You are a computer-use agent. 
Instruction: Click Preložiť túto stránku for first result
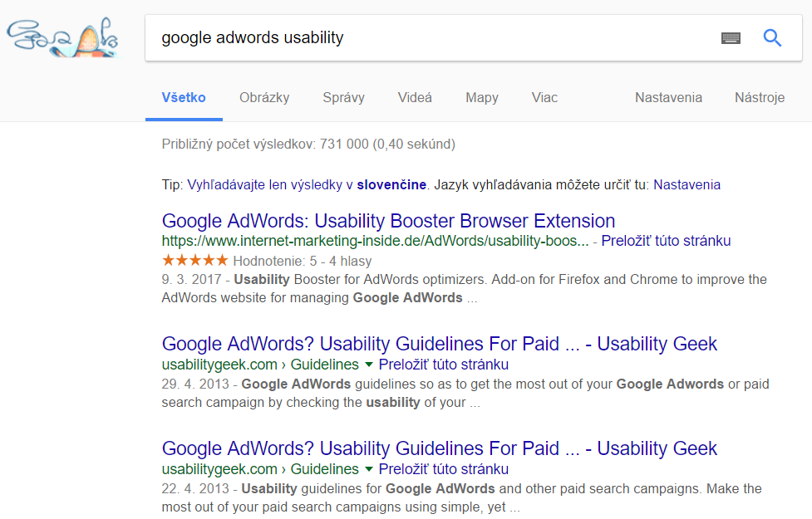(666, 241)
